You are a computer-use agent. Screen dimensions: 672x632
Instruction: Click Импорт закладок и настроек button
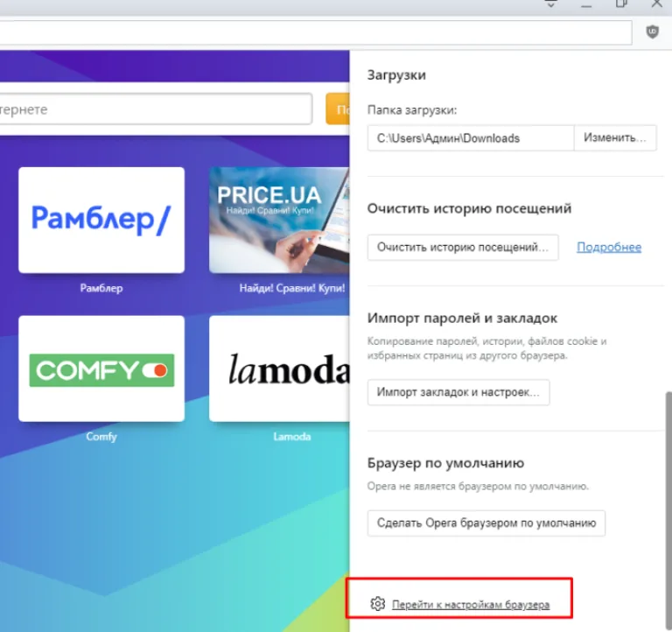point(458,392)
